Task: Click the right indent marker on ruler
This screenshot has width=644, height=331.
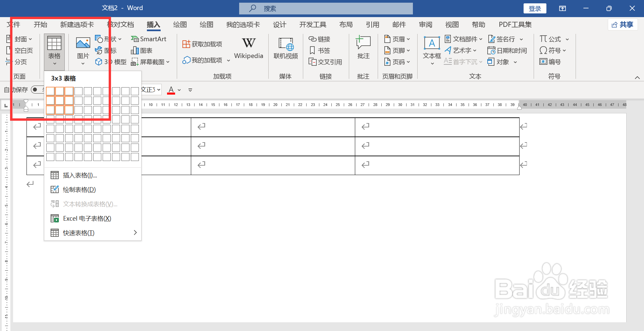Action: [519, 107]
